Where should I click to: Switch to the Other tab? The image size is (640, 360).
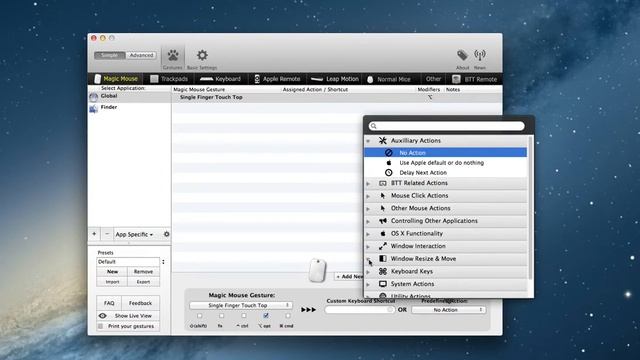(x=433, y=79)
